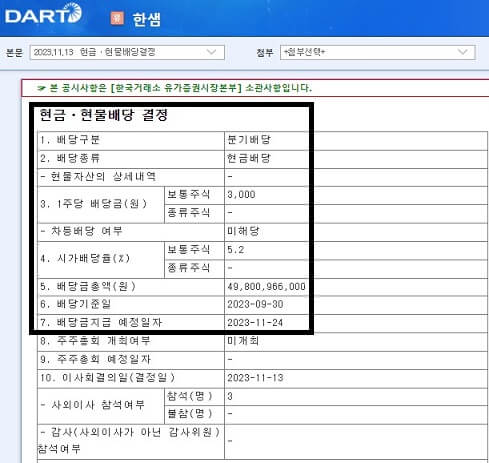Click the attending outside directors count 3
Viewport: 489px width, 463px height.
point(230,396)
